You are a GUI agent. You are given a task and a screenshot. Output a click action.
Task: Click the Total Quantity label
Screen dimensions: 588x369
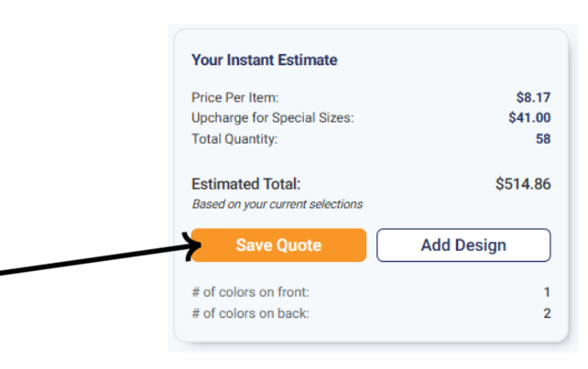pyautogui.click(x=234, y=139)
